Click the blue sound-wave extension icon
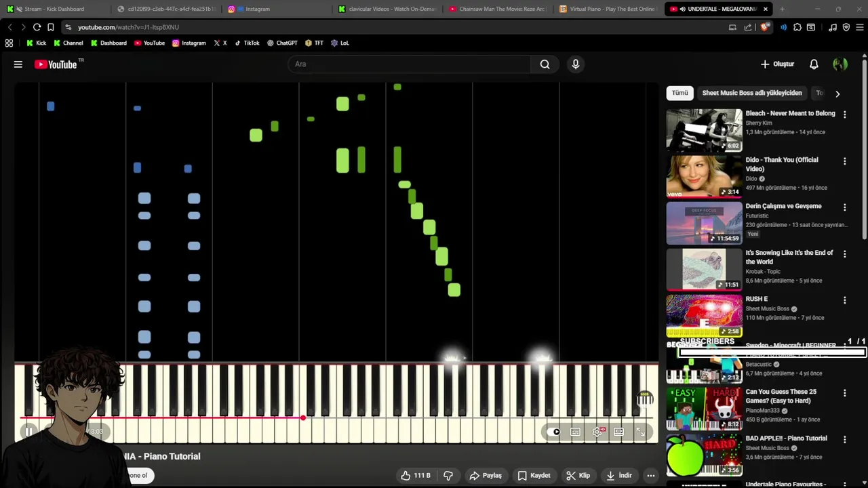The image size is (868, 488). click(x=784, y=27)
